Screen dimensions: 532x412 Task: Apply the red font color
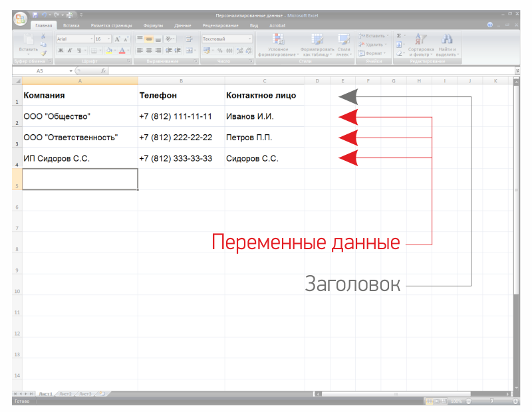click(x=122, y=51)
